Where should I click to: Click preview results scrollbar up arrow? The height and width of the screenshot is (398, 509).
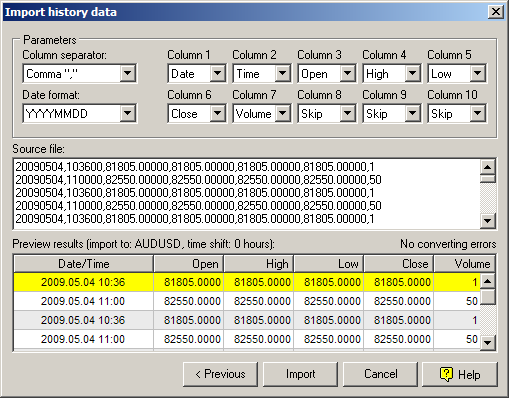click(x=488, y=281)
